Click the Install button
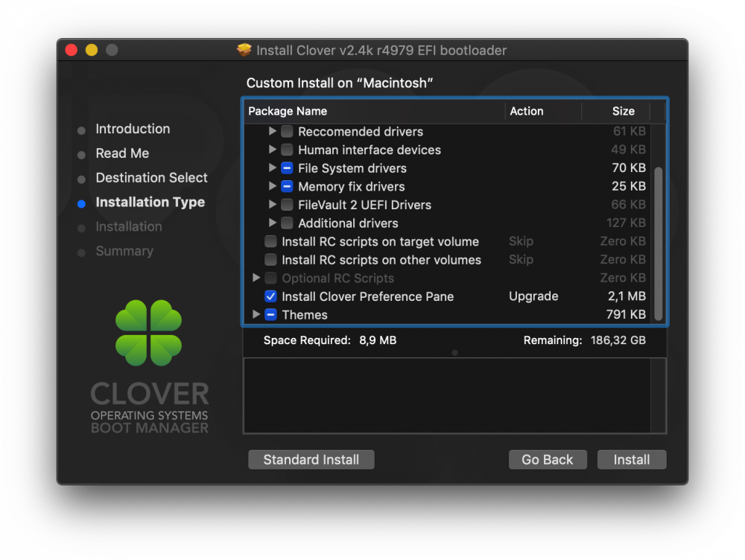Screen dimensions: 745x560 coord(632,459)
